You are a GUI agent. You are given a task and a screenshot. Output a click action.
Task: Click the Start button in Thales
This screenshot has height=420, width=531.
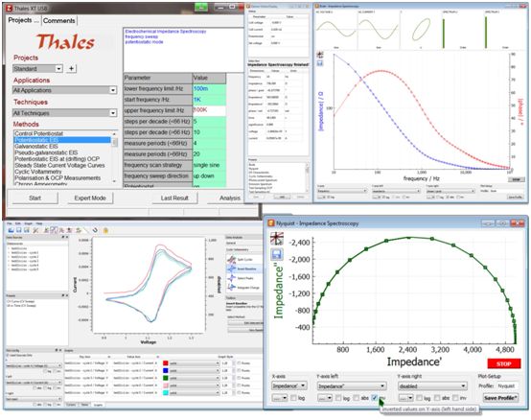click(x=35, y=198)
